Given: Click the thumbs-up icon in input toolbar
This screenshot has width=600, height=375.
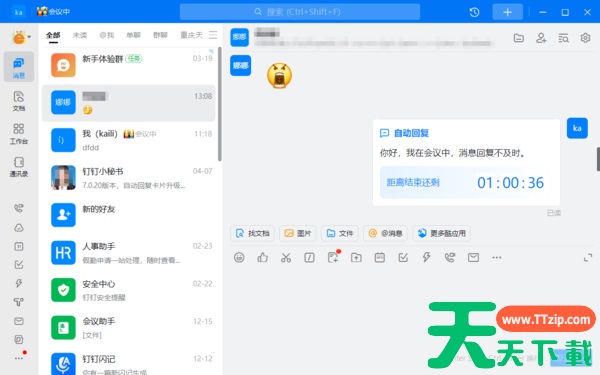Looking at the screenshot, I should 262,258.
